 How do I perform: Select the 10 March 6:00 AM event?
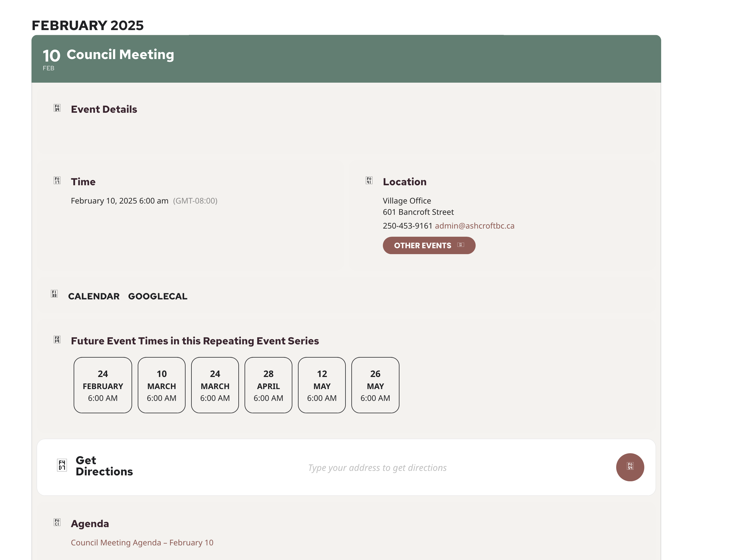(162, 385)
